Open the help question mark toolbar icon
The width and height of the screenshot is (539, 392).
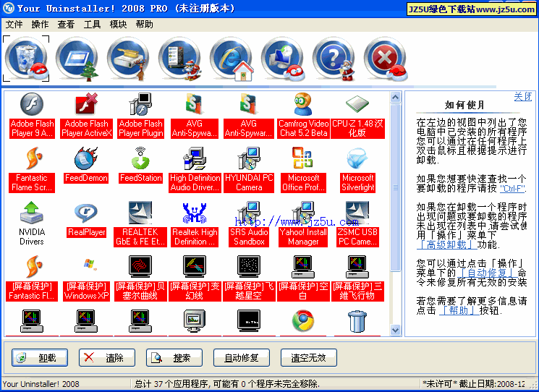(x=334, y=59)
